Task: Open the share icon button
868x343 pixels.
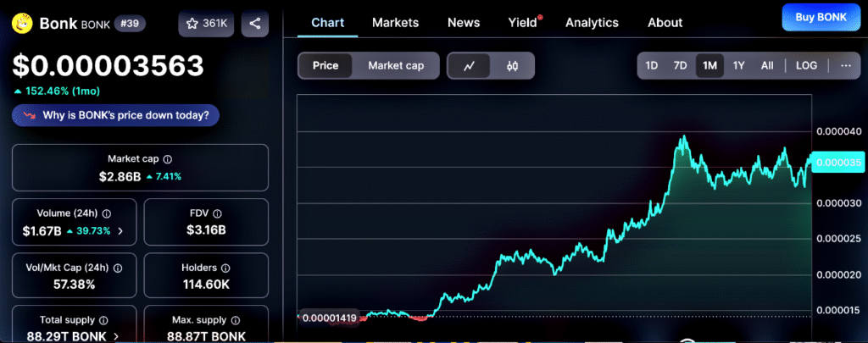Action: coord(255,24)
